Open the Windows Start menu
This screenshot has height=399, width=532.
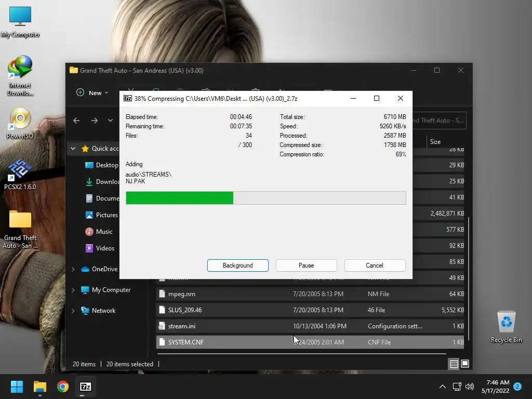[17, 387]
